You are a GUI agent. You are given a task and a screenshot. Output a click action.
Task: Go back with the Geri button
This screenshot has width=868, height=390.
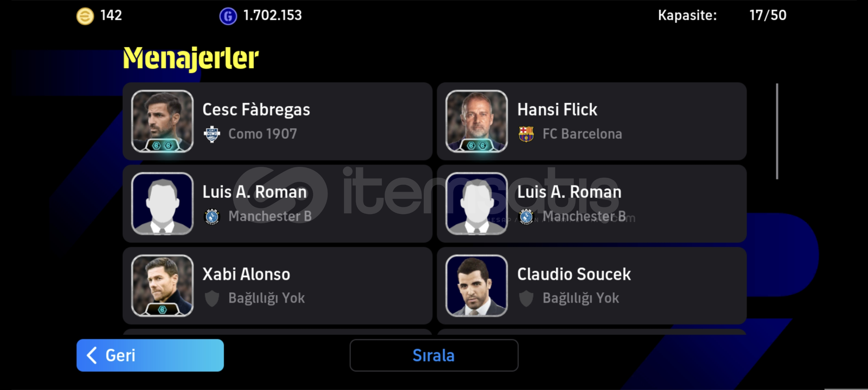150,355
